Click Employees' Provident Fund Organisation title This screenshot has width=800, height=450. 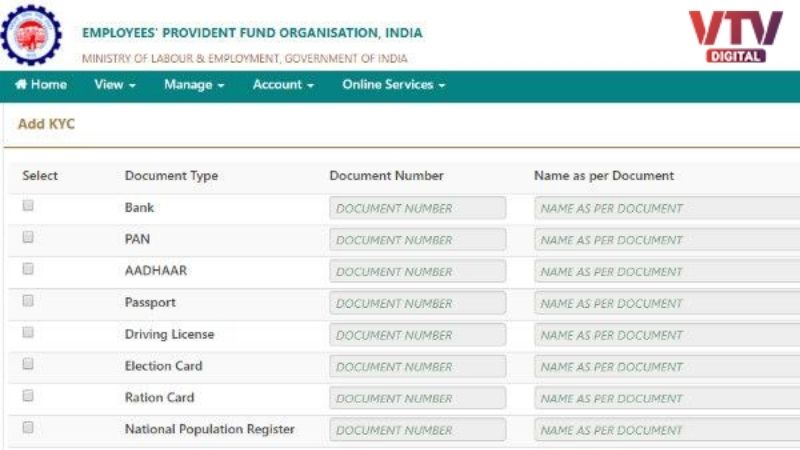pos(253,33)
